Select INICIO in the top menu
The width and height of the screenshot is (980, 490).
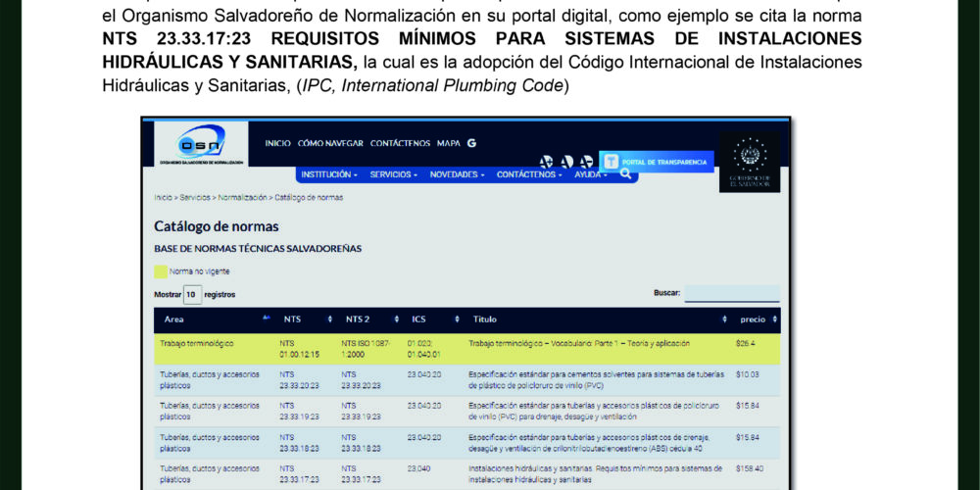point(277,143)
